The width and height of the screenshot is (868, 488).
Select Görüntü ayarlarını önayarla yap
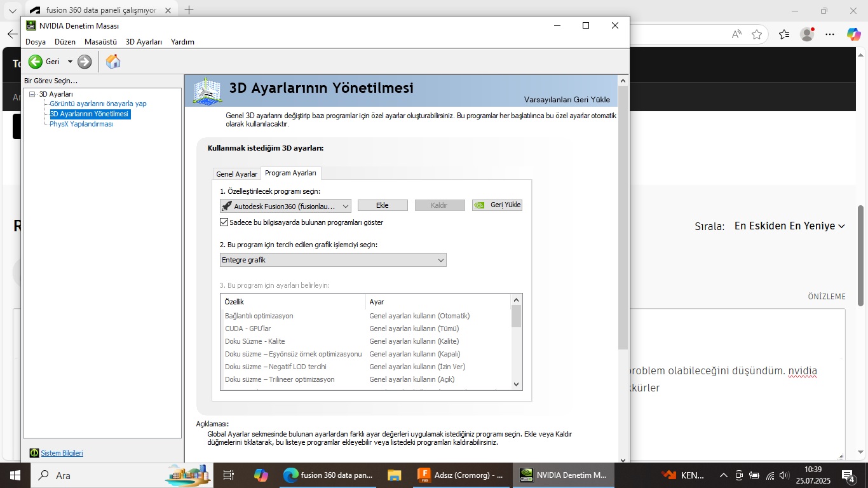(x=98, y=104)
